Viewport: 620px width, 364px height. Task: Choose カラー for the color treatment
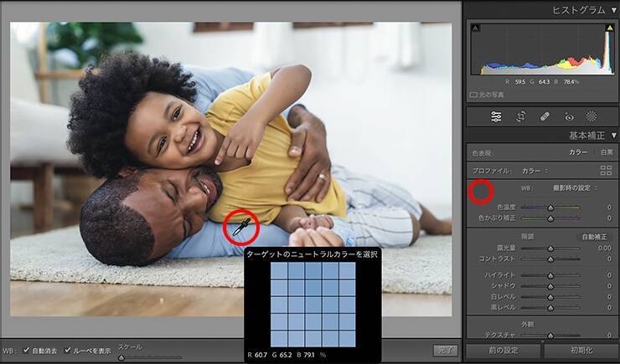point(578,152)
